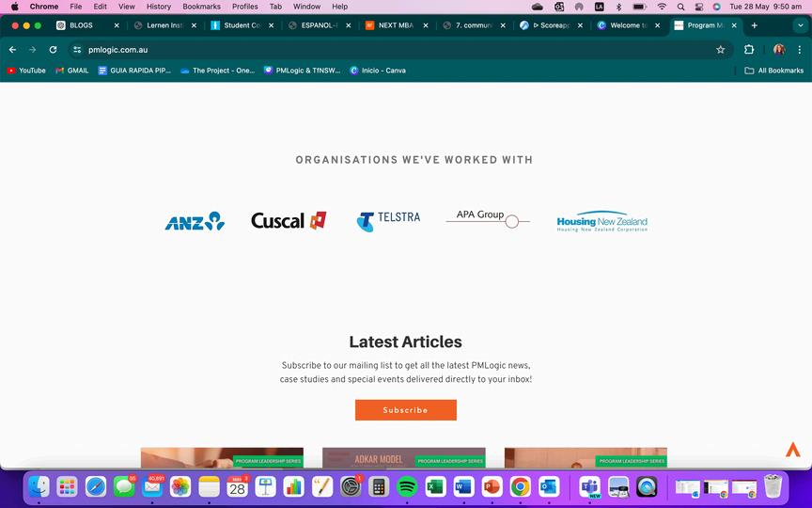The height and width of the screenshot is (508, 812).
Task: Open the PMLogic & TfNSW bookmark
Action: pos(302,71)
